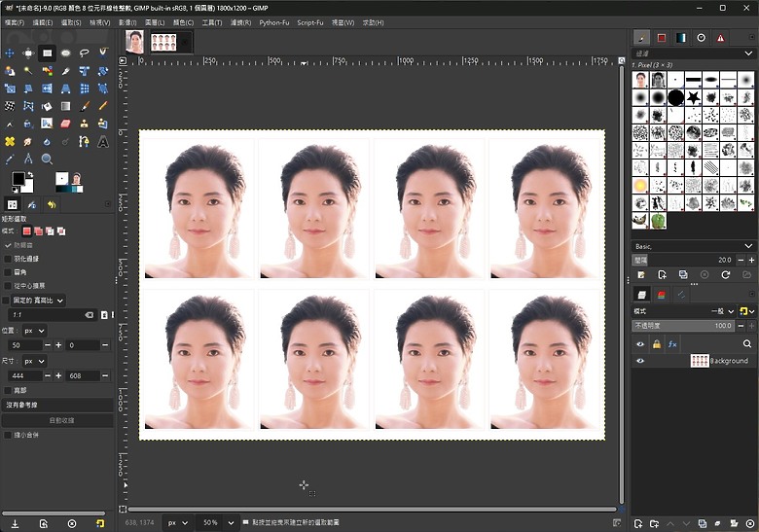Screen dimensions: 759x532
Task: Save tool preset from options panel
Action: 15,524
